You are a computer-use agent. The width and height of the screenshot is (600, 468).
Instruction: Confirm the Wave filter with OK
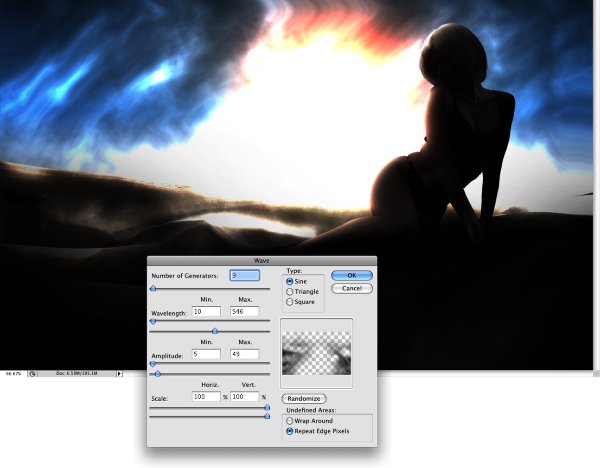(352, 276)
